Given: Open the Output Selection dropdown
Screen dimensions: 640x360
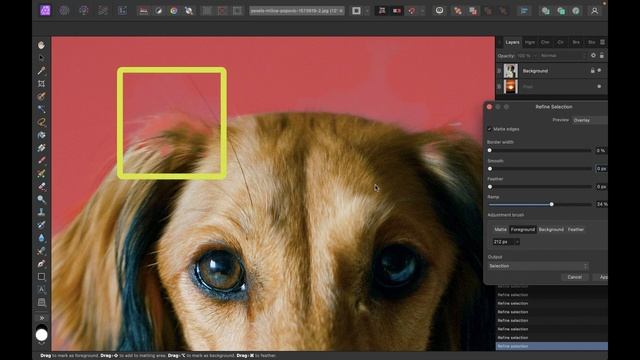Looking at the screenshot, I should click(x=538, y=266).
